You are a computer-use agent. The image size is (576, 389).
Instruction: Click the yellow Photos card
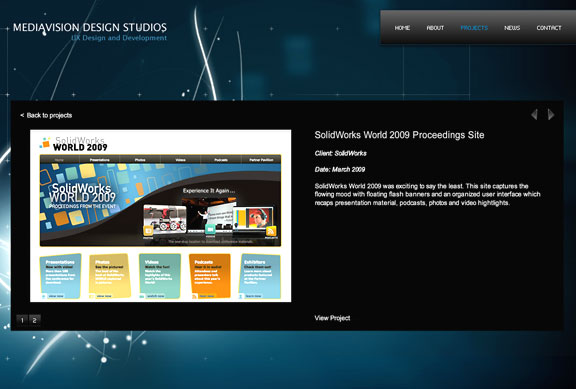click(110, 276)
